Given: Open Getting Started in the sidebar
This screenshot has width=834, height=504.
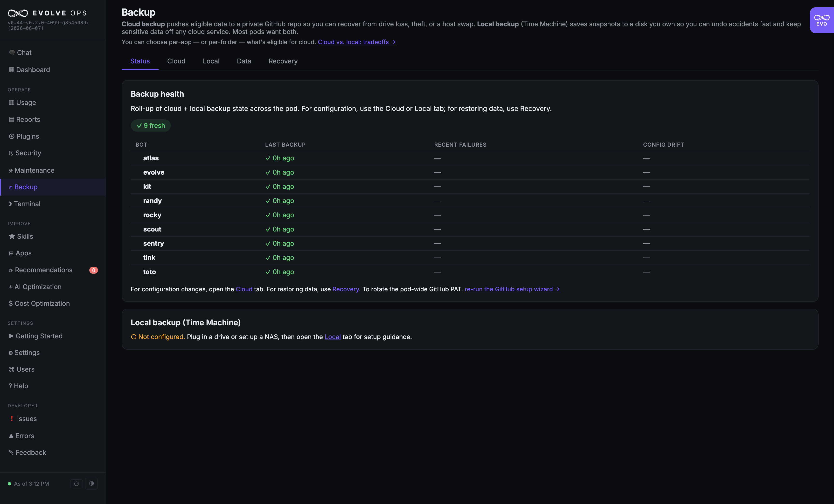Looking at the screenshot, I should 53,336.
